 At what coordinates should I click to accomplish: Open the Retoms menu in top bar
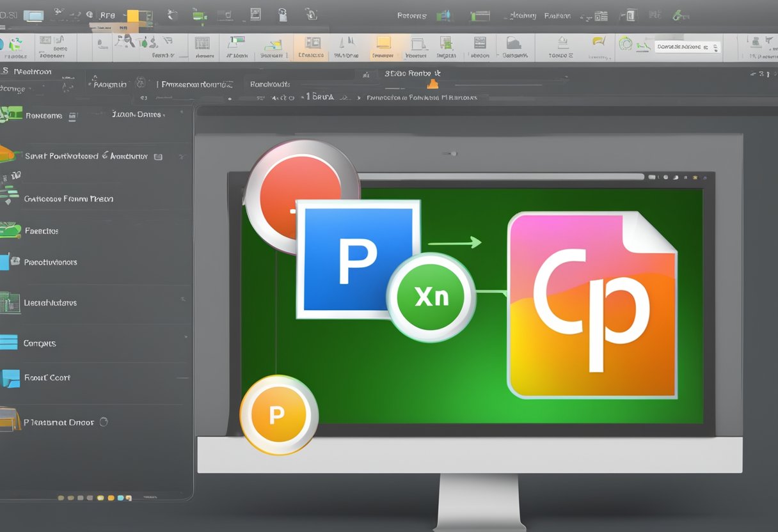411,16
